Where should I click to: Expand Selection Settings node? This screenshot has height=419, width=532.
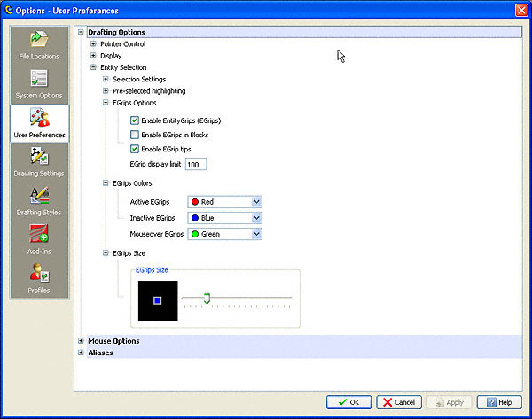pyautogui.click(x=106, y=79)
